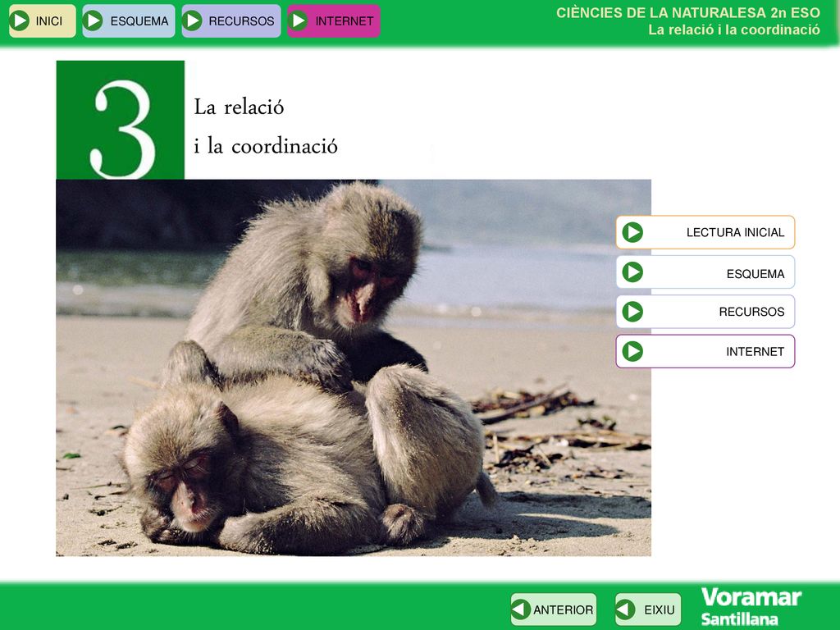The height and width of the screenshot is (630, 840).
Task: Open the INTERNET label in the right panel
Action: point(755,351)
